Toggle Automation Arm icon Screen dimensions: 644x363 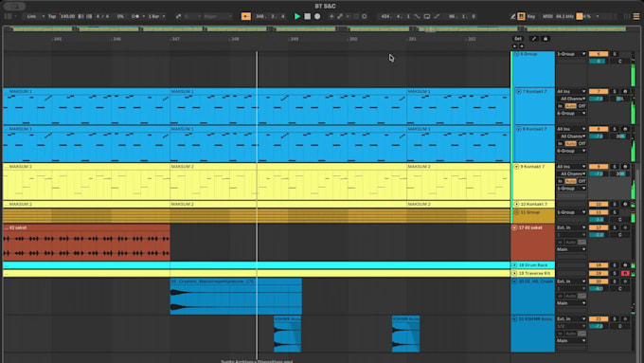[x=340, y=16]
